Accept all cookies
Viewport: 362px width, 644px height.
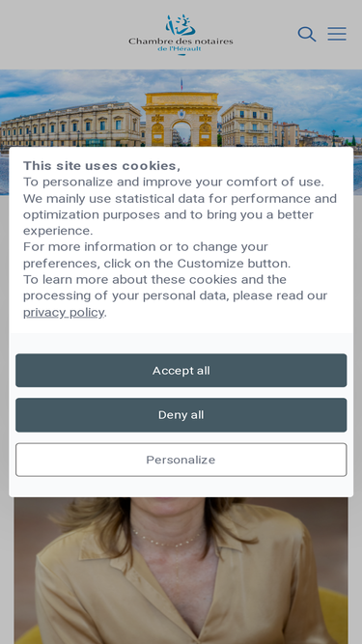coord(181,371)
